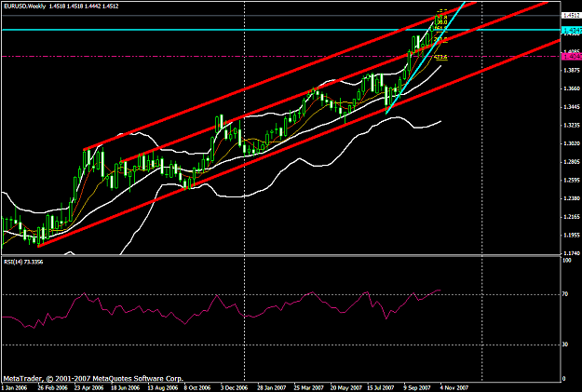
Task: Click RSI scale value 30
Action: (x=565, y=345)
